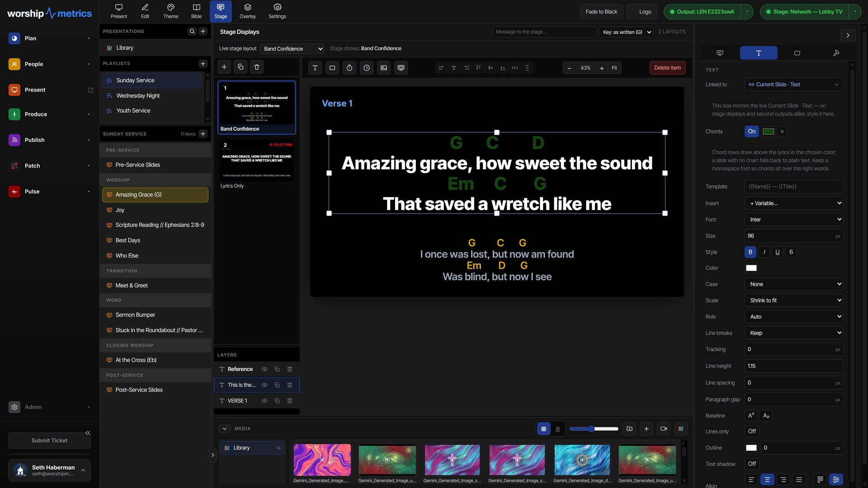
Task: Switch to the Present tab
Action: tap(119, 11)
